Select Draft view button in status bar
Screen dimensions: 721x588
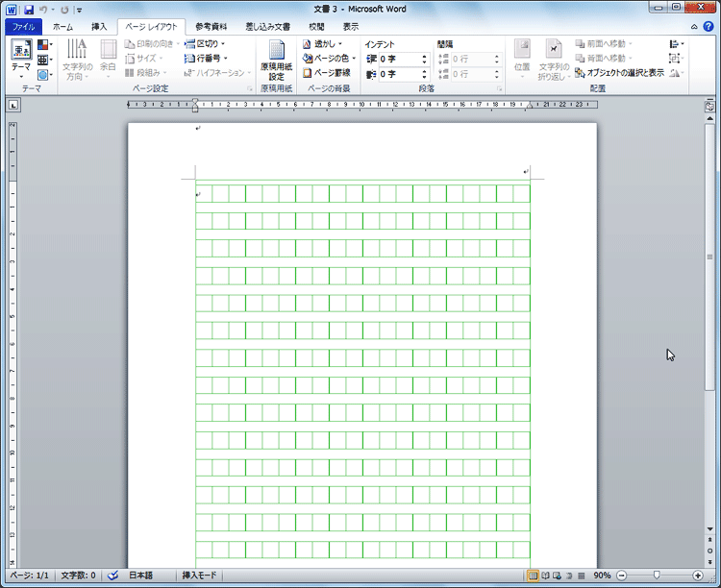[582, 576]
